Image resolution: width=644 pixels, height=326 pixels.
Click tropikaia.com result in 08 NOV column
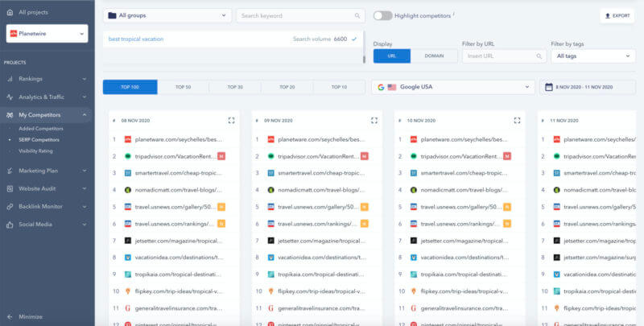pos(178,274)
